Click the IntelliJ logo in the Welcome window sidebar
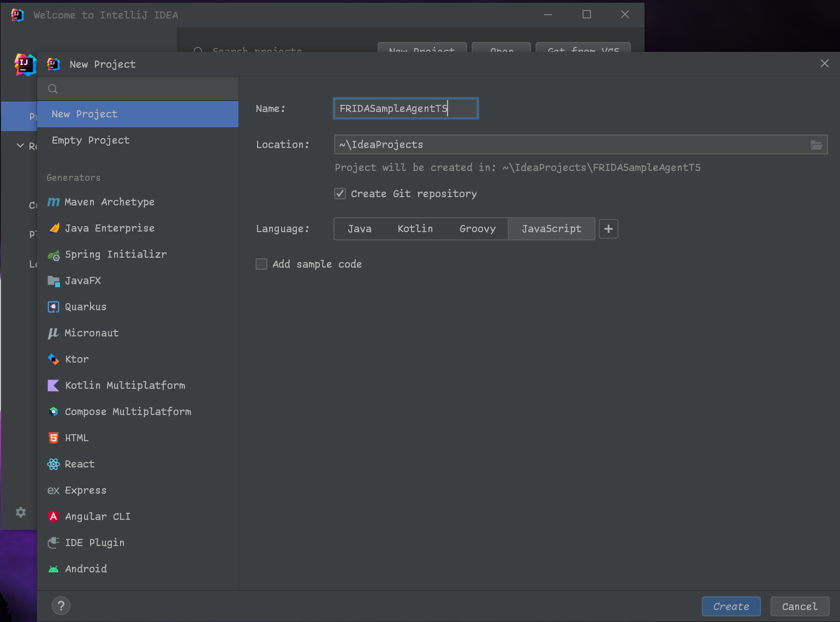 (x=25, y=64)
